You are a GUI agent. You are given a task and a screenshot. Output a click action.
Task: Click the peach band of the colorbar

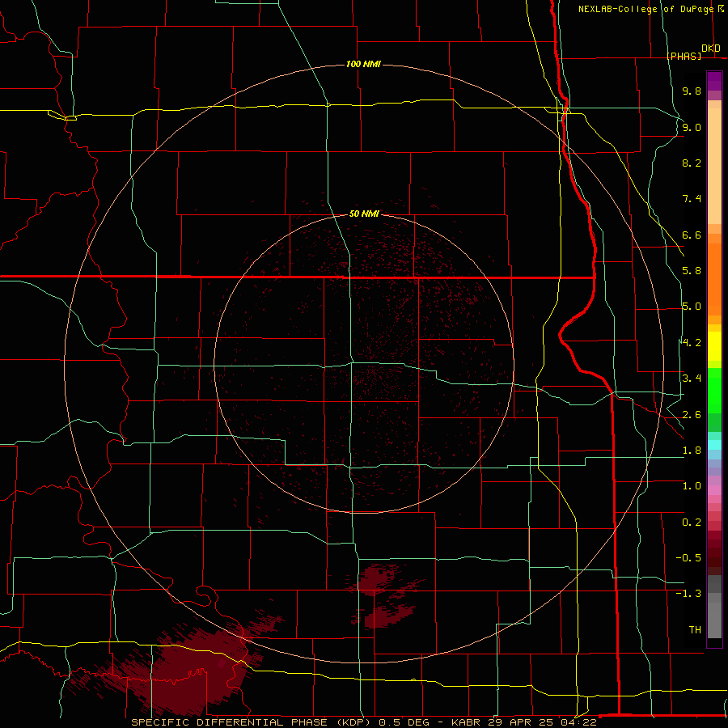pos(714,163)
